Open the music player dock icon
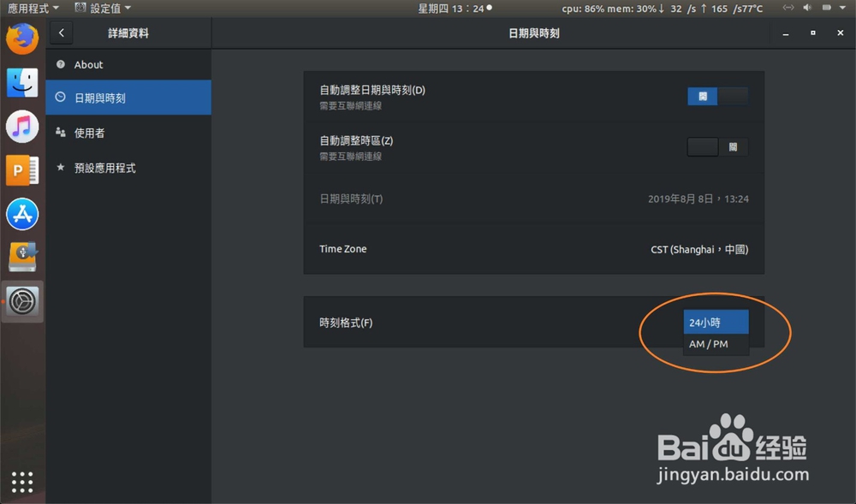Screen dimensions: 856x504 [x=22, y=127]
